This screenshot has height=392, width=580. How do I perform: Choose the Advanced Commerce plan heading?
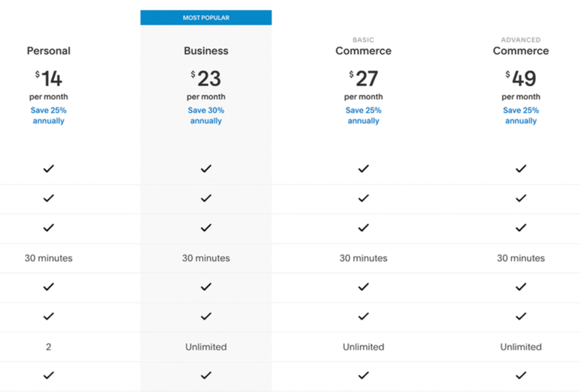(x=521, y=47)
